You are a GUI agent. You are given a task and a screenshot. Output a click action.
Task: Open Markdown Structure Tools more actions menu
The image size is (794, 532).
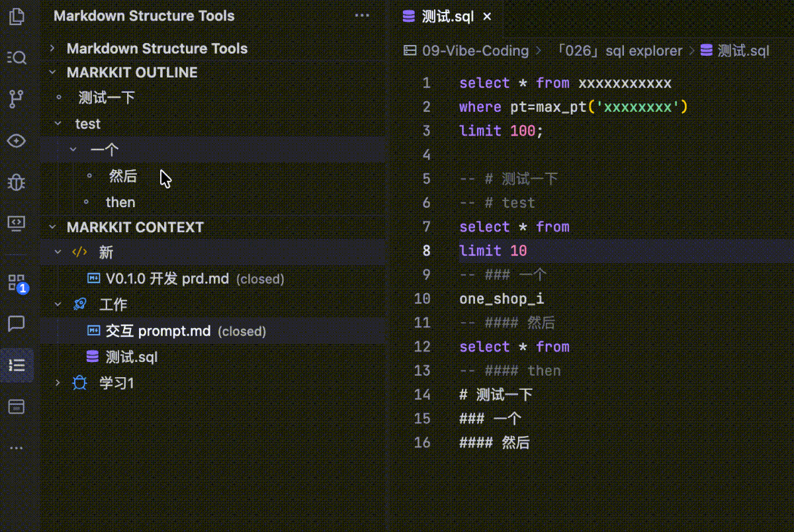(362, 16)
